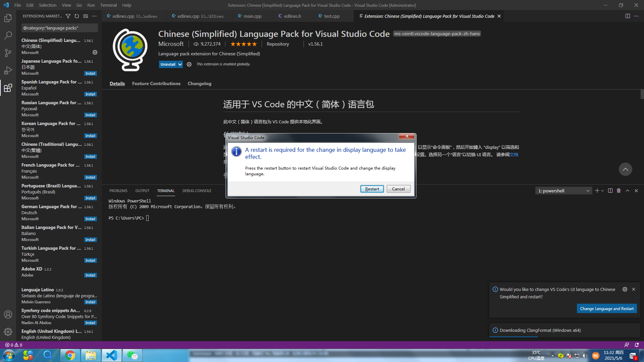This screenshot has height=362, width=644.
Task: Dismiss the change language notification
Action: pos(634,289)
